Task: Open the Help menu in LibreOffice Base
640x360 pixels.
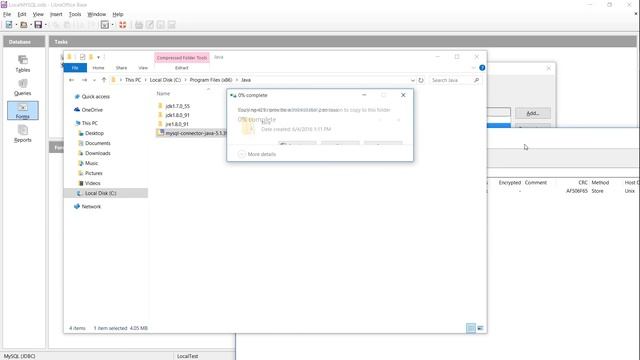Action: (x=118, y=14)
